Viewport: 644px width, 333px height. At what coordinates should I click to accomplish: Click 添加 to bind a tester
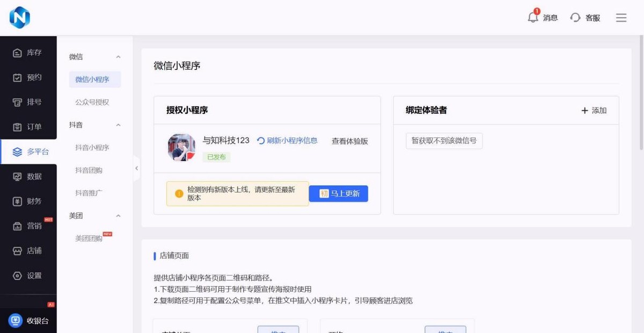tap(594, 111)
